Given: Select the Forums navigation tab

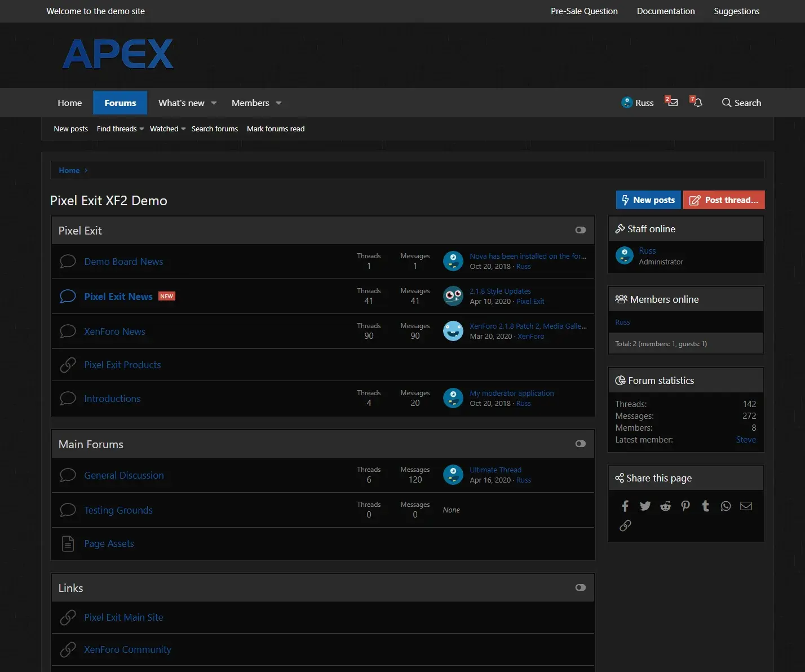Looking at the screenshot, I should pyautogui.click(x=120, y=103).
